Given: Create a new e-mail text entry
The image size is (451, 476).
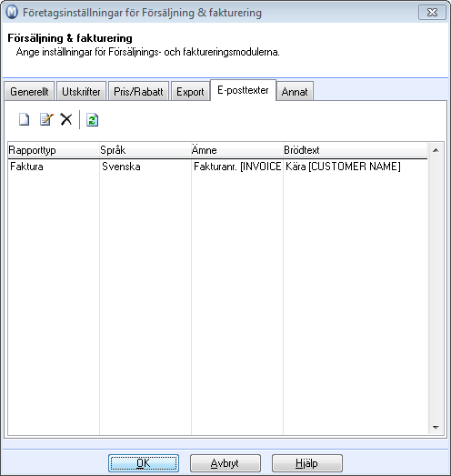Looking at the screenshot, I should tap(24, 119).
